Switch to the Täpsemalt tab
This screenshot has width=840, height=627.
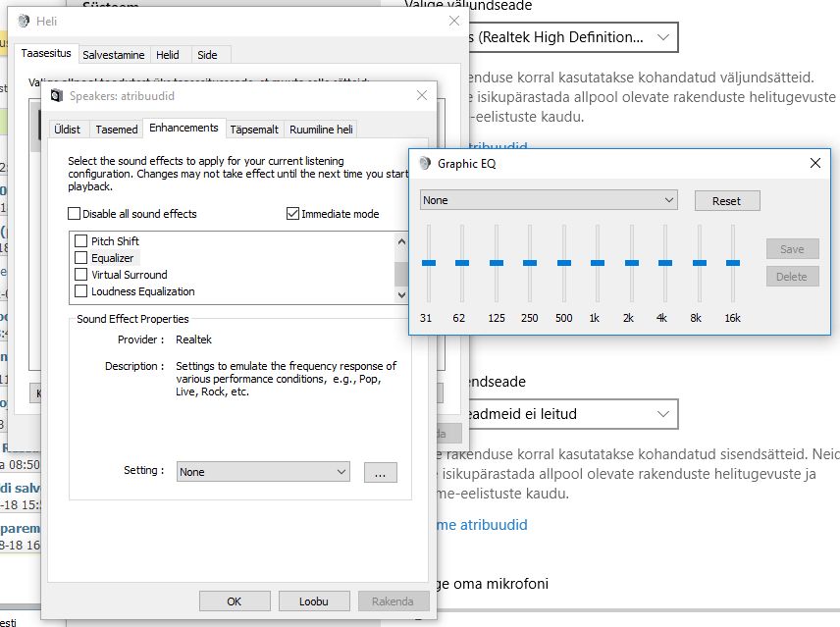click(254, 130)
